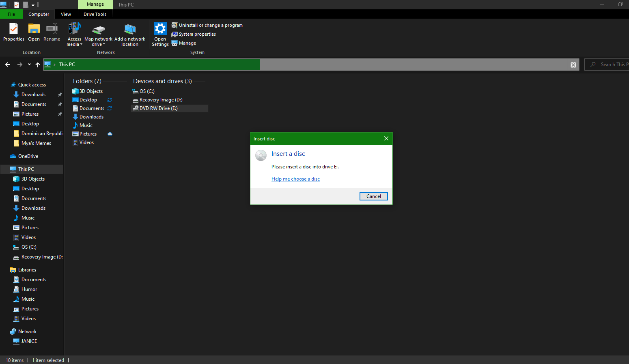Select the OS (C:) drive in Devices and drives
629x364 pixels.
(x=144, y=91)
